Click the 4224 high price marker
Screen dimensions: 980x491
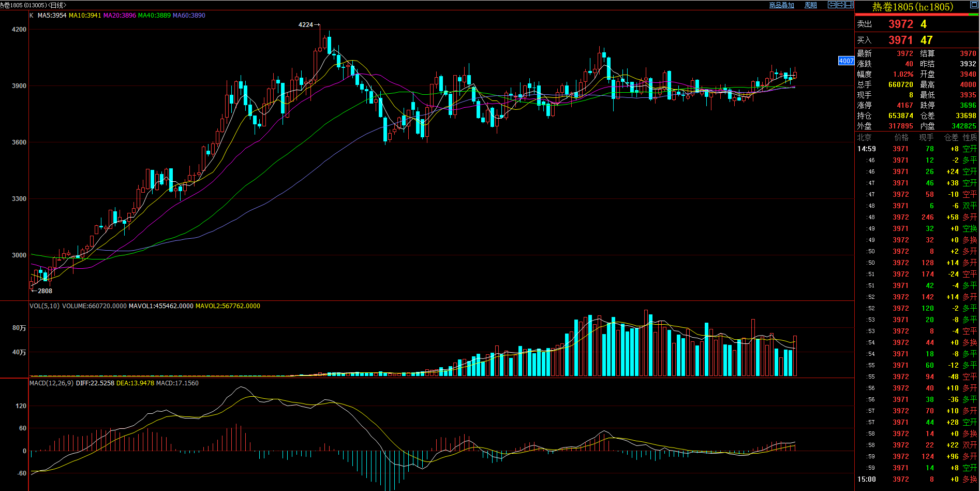tap(306, 25)
